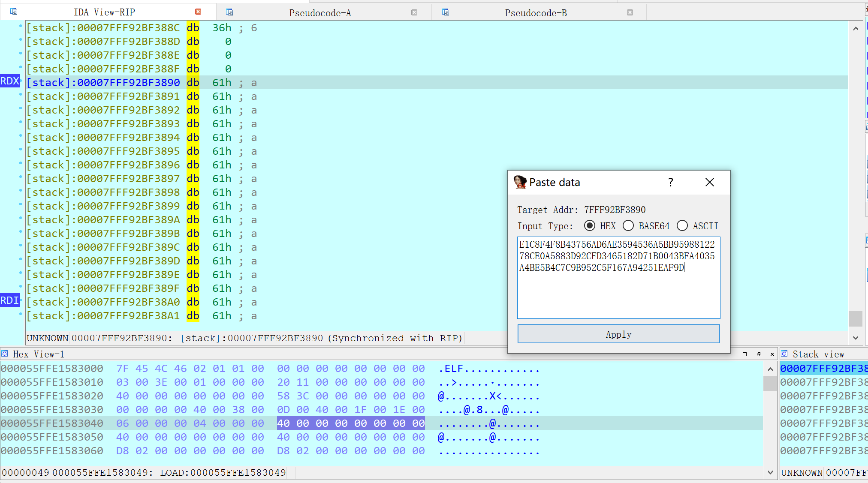Close the Paste data dialog
Image resolution: width=868 pixels, height=483 pixels.
tap(710, 183)
